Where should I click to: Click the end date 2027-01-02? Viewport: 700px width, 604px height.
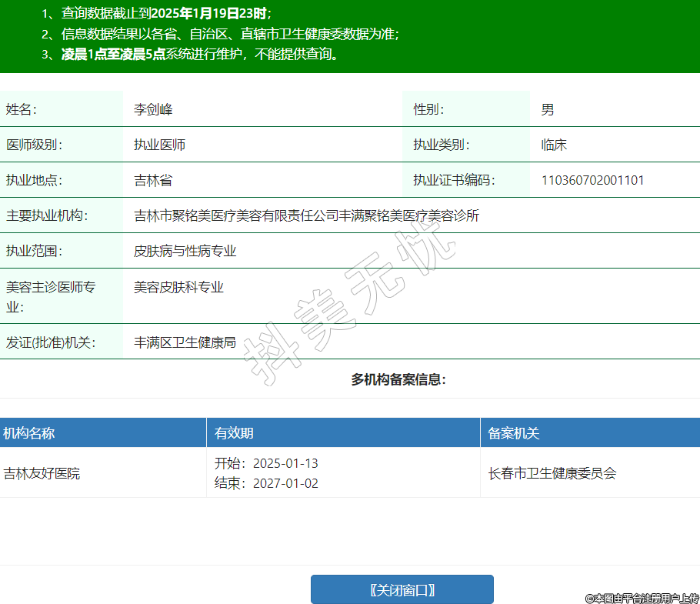285,483
